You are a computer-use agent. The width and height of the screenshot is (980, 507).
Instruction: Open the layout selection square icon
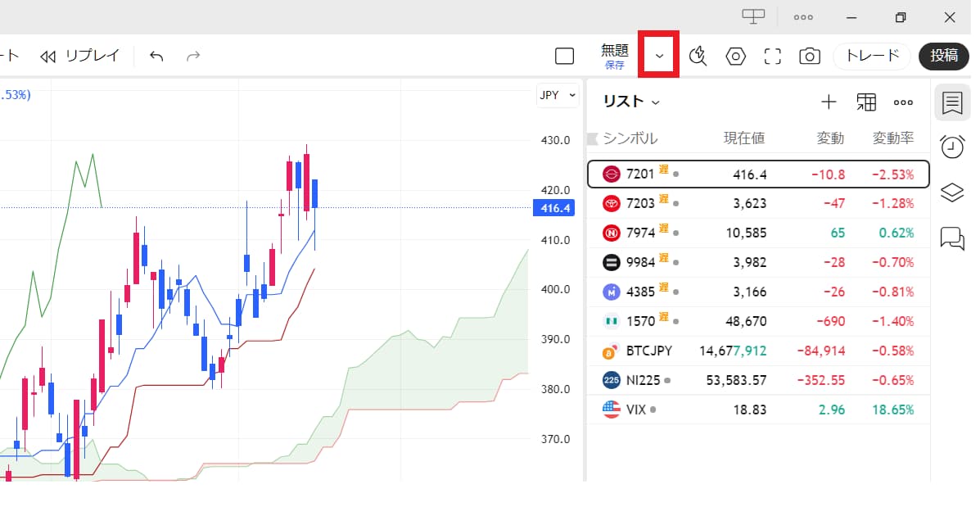(x=564, y=56)
